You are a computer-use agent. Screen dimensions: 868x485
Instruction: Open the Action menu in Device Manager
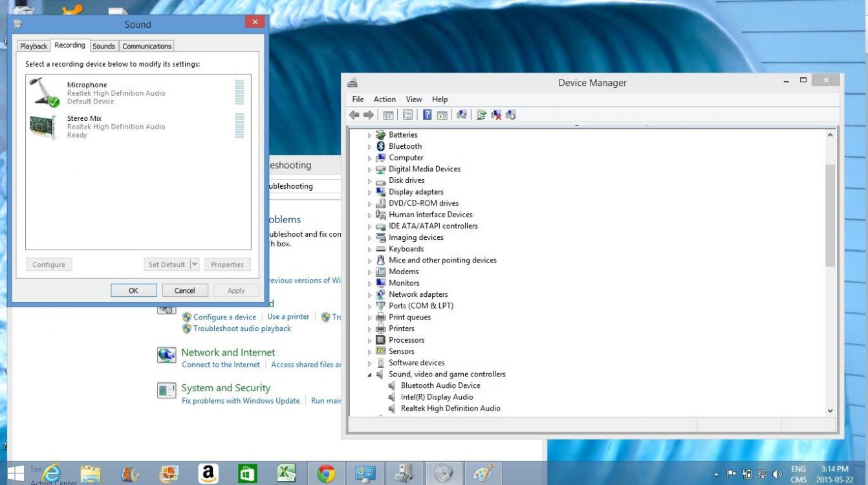(385, 99)
